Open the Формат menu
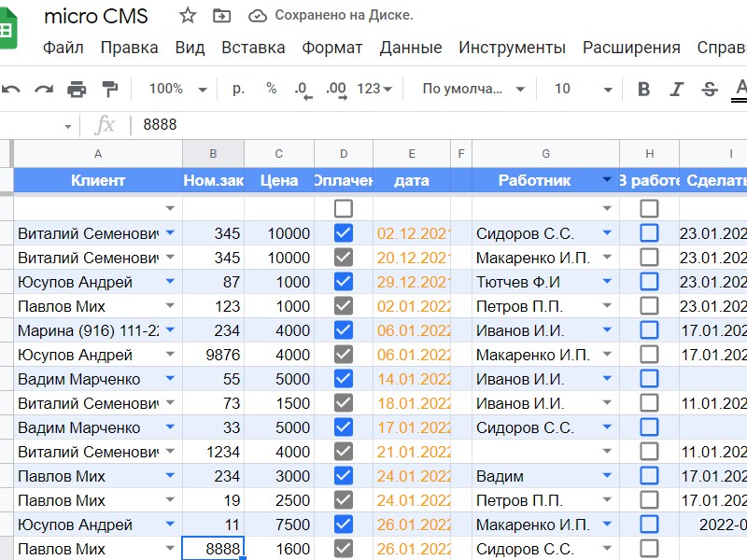This screenshot has width=747, height=560. coord(332,48)
